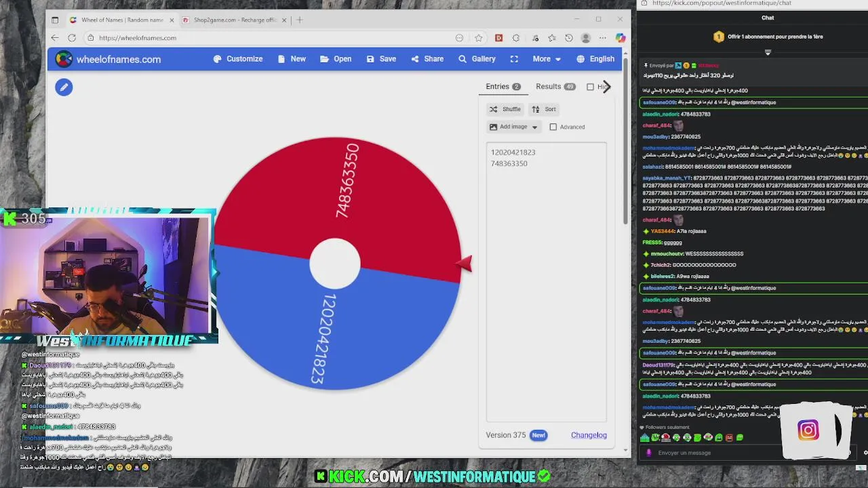Open browser history clock icon

(569, 38)
